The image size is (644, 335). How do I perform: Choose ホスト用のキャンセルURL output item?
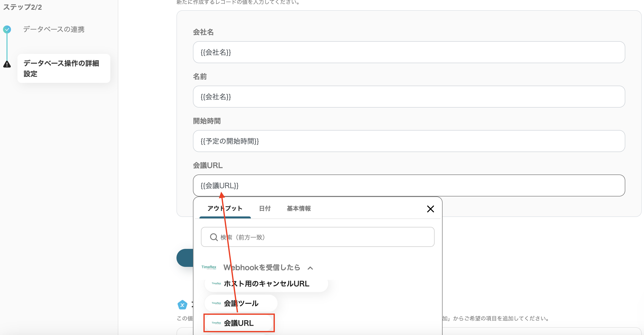coord(266,284)
